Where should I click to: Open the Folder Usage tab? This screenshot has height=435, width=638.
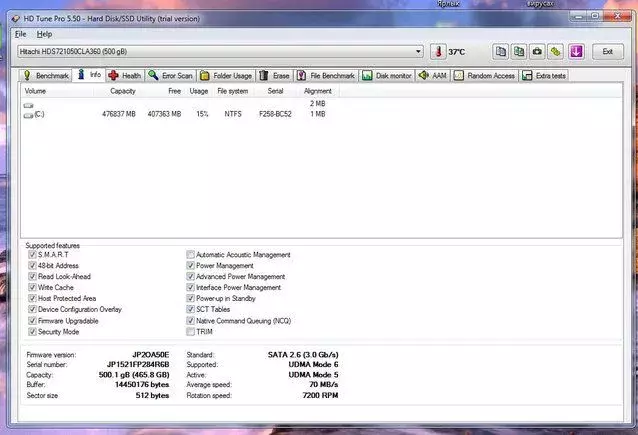226,76
